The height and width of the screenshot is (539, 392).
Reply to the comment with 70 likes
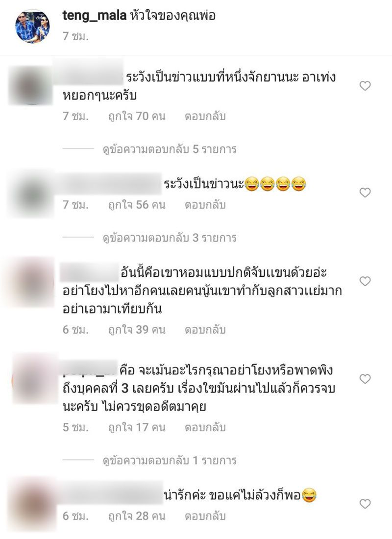205,116
